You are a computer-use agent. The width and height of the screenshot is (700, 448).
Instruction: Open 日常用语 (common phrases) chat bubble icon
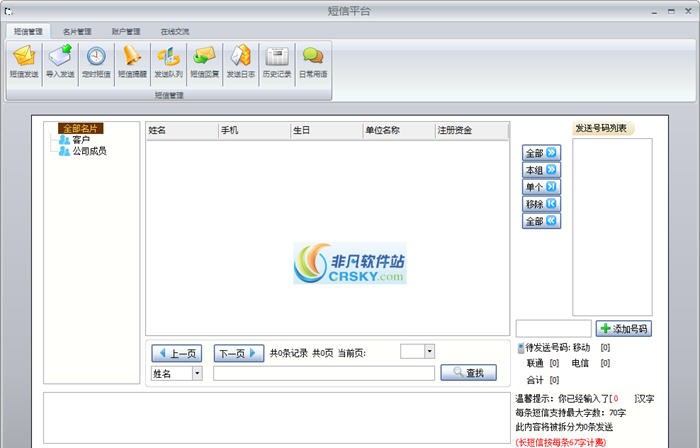pyautogui.click(x=313, y=62)
